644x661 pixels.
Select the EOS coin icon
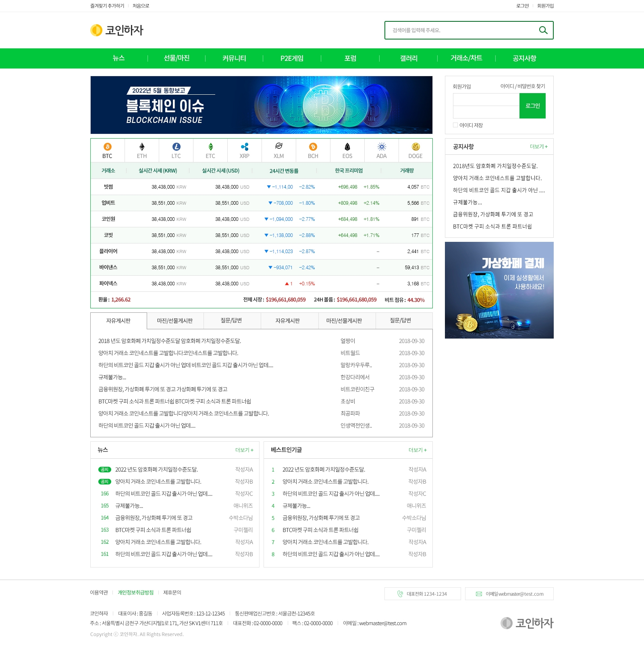pos(347,147)
